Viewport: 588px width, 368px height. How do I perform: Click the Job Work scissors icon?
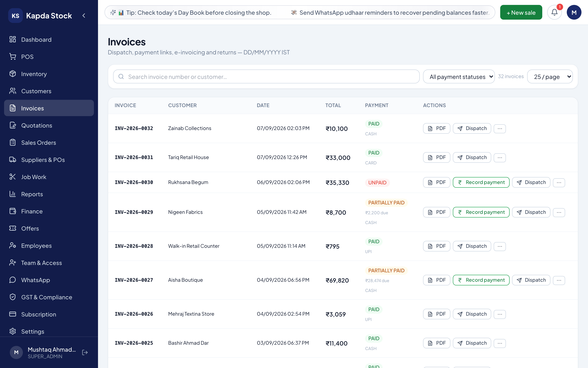13,177
